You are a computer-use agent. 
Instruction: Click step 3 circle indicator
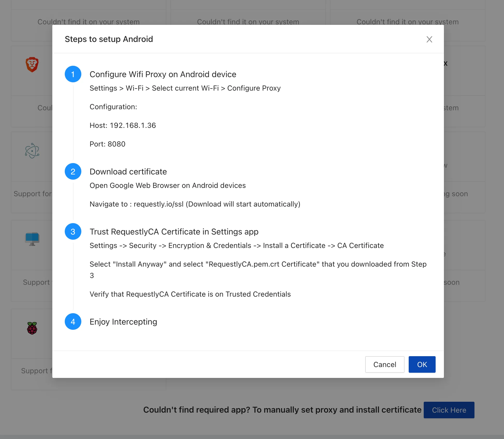pos(73,231)
